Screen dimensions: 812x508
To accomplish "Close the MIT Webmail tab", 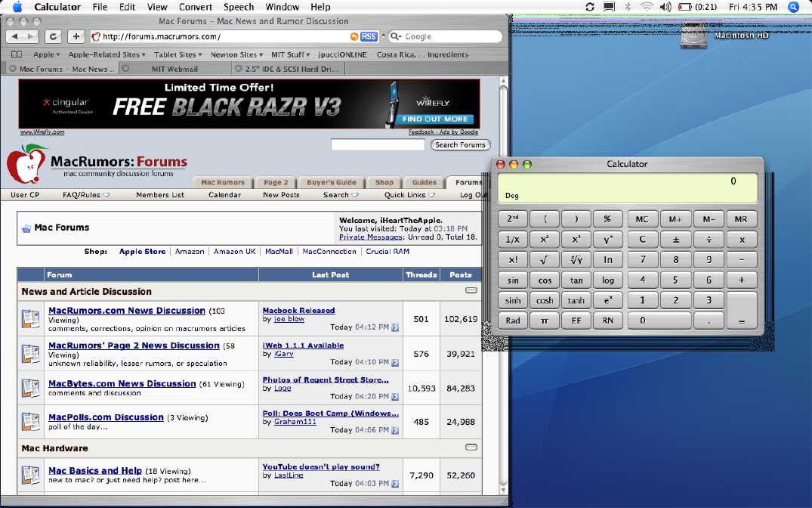I will coord(125,69).
